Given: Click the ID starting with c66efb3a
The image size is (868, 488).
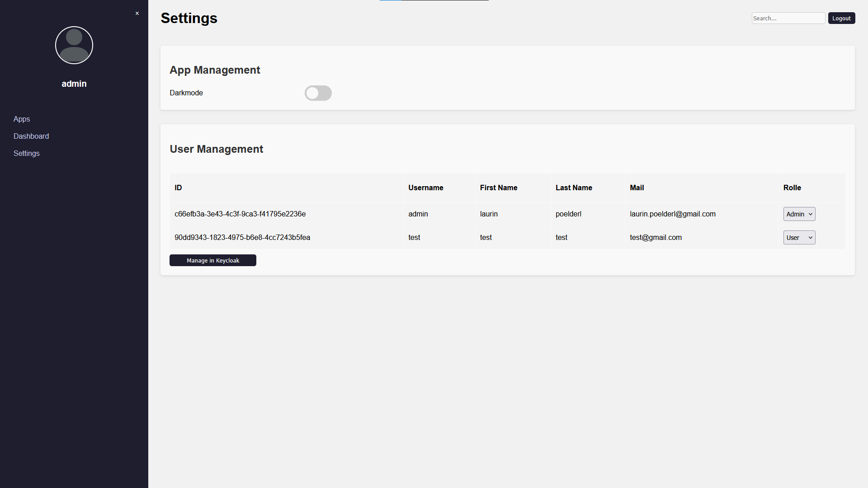Looking at the screenshot, I should (x=240, y=214).
